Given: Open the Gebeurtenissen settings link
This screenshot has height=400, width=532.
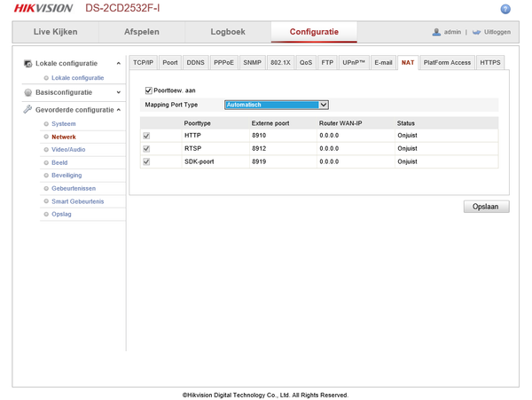Looking at the screenshot, I should click(x=74, y=188).
